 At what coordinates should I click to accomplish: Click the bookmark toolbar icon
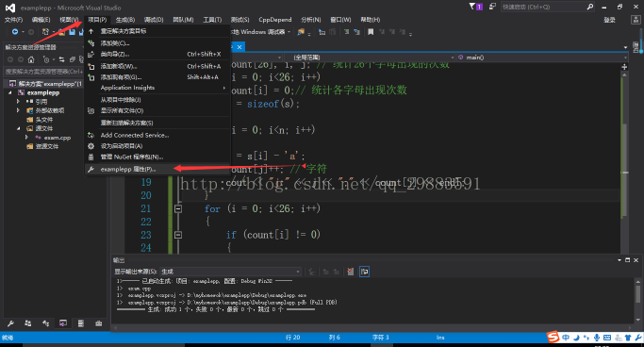click(371, 32)
